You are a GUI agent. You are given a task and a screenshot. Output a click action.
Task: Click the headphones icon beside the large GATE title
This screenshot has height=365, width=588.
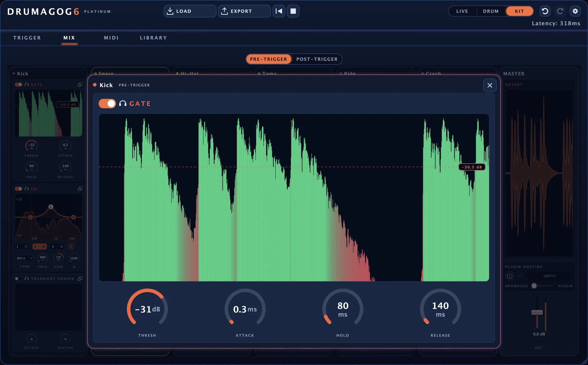click(123, 104)
